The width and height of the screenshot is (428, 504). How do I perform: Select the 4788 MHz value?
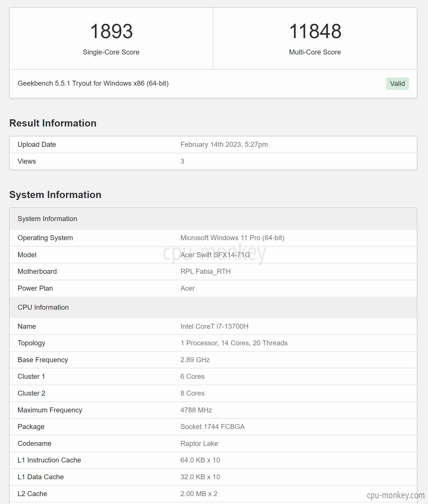[x=196, y=410]
